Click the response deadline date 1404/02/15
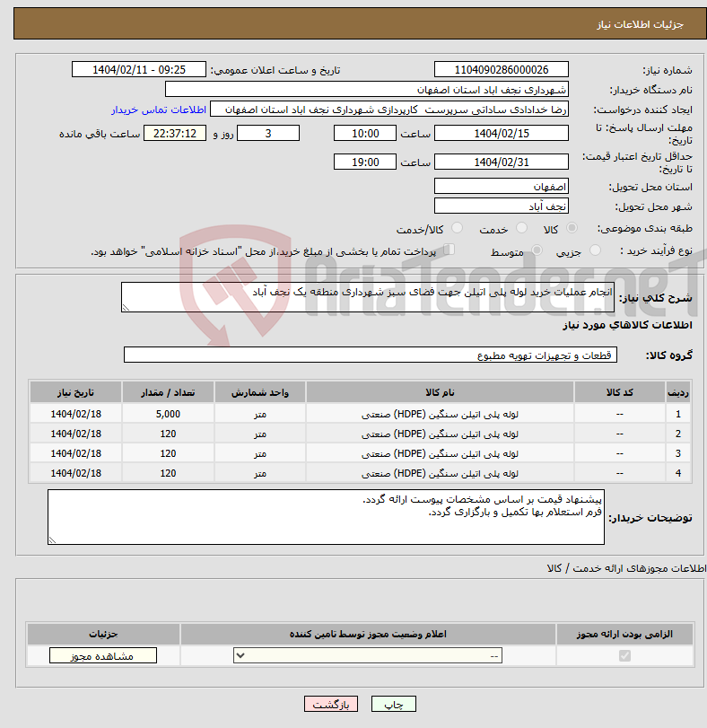 click(501, 133)
